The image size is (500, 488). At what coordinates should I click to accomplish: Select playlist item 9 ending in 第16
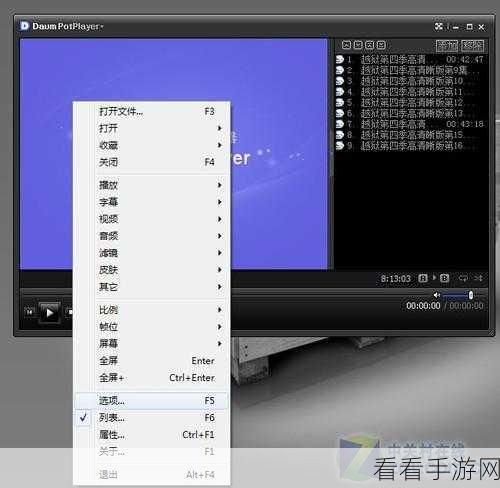pyautogui.click(x=410, y=146)
